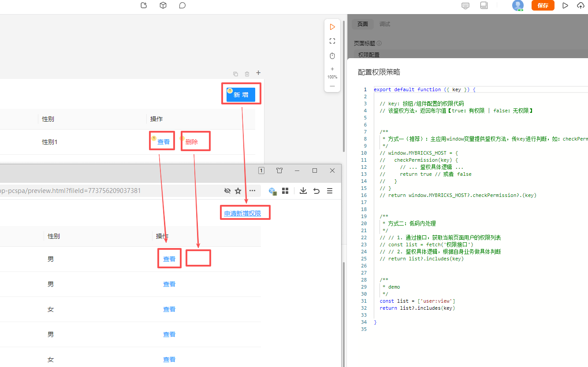Click the orange 保存 save button

pyautogui.click(x=543, y=5)
